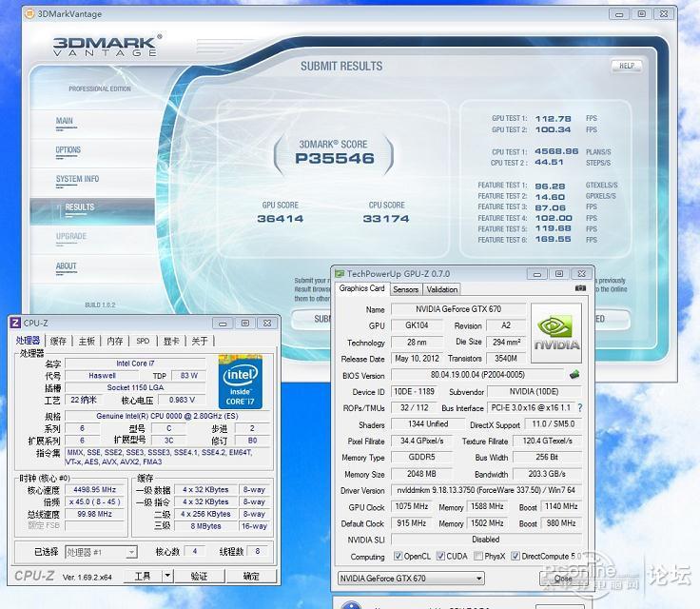Click the GPU score value 36414
Screen dimensions: 700x609
click(281, 219)
